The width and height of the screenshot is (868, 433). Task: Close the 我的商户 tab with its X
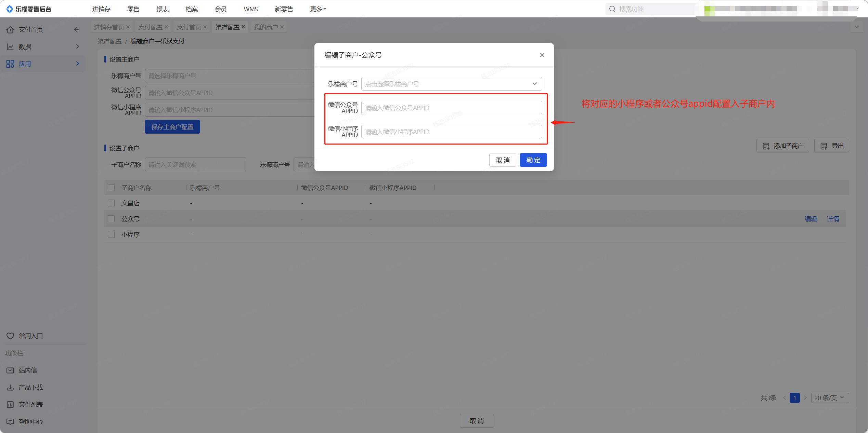pos(282,27)
